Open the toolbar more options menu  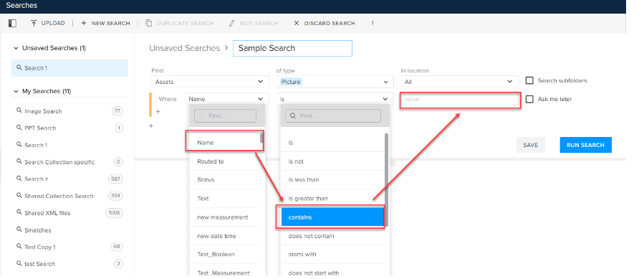(373, 23)
